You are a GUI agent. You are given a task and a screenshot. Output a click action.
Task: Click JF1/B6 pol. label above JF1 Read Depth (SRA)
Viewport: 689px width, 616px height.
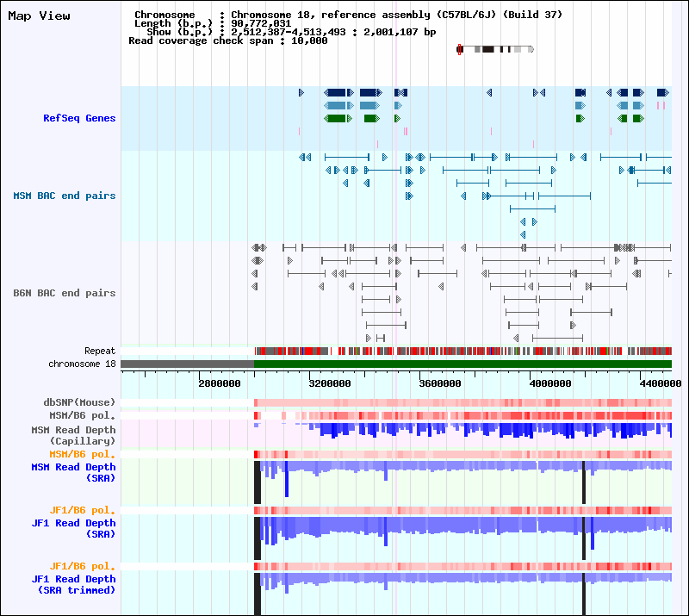click(82, 510)
